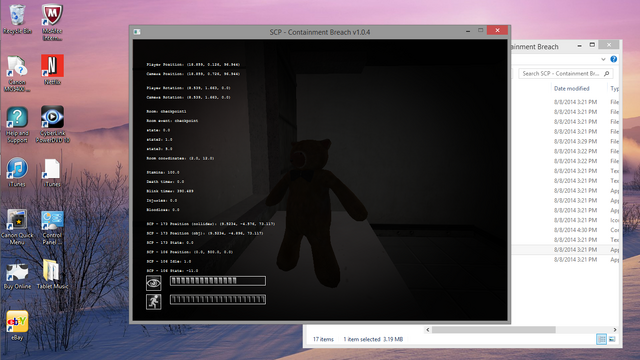640x360 pixels.
Task: Click the Player Position debug line
Action: point(193,64)
